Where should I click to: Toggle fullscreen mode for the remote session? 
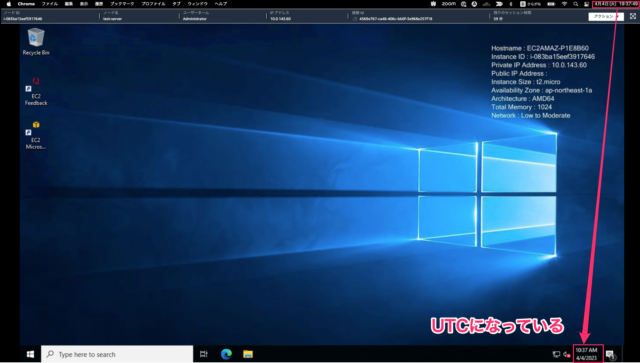(633, 16)
